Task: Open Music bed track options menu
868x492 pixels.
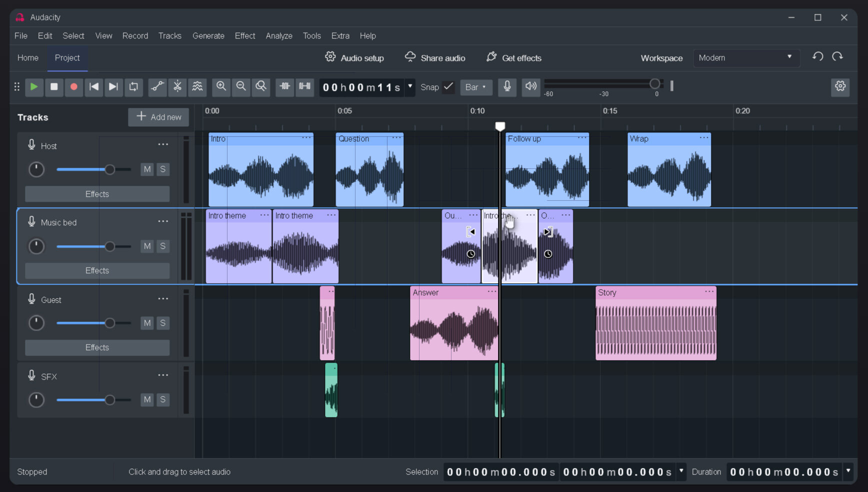Action: tap(163, 221)
